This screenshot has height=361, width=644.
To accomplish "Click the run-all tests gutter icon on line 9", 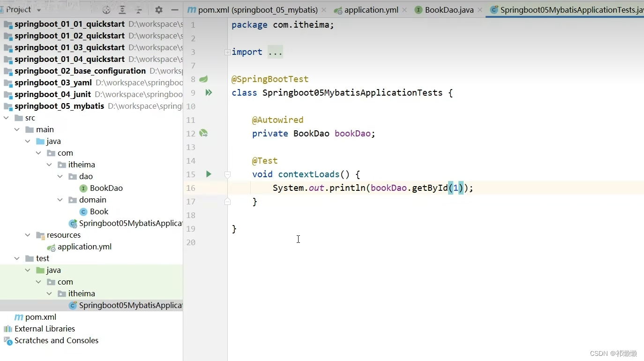I will tap(209, 92).
